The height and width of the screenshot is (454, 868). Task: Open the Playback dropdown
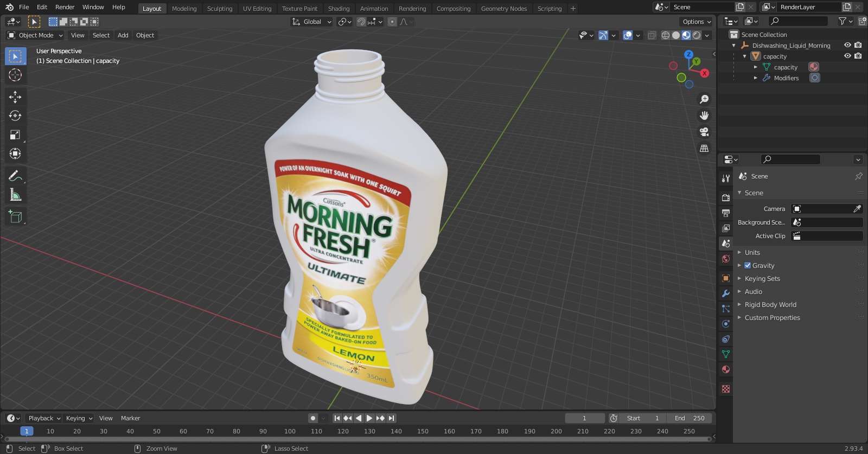coord(44,418)
